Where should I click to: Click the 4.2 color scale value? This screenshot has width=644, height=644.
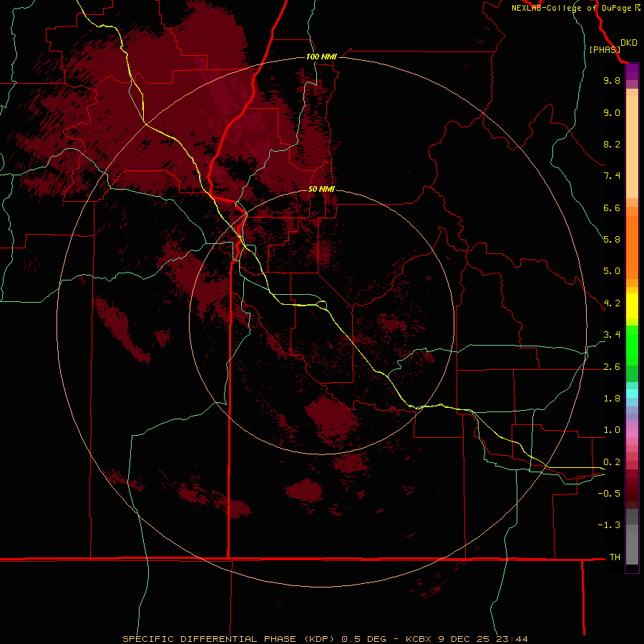coord(612,303)
